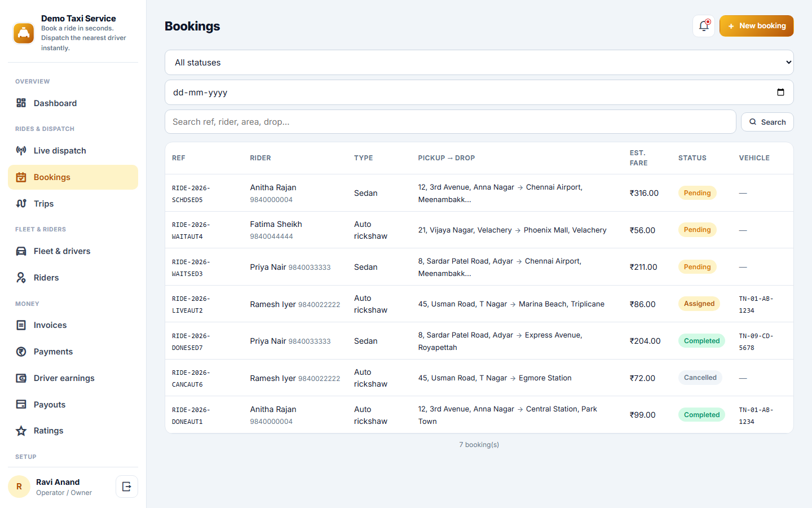Open the date picker calendar icon
Screen dimensions: 812x508
[x=780, y=93]
